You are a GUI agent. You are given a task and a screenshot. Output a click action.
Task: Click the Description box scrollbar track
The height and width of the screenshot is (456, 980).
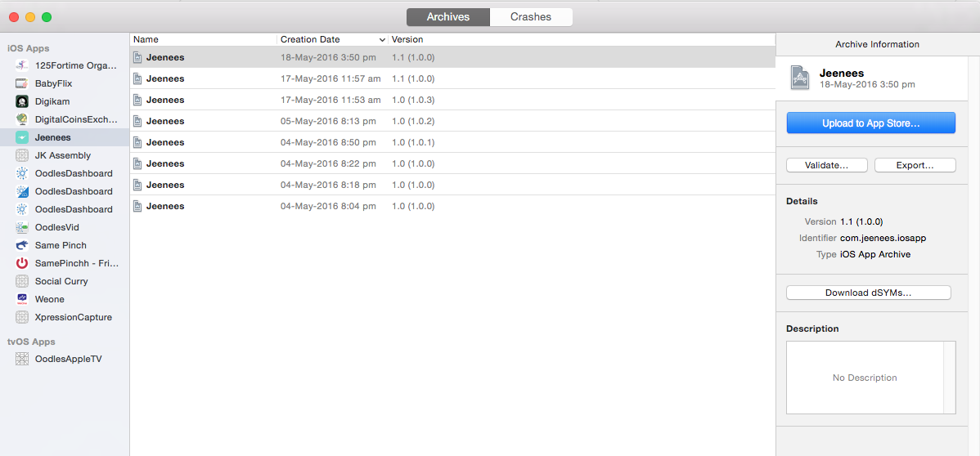950,378
